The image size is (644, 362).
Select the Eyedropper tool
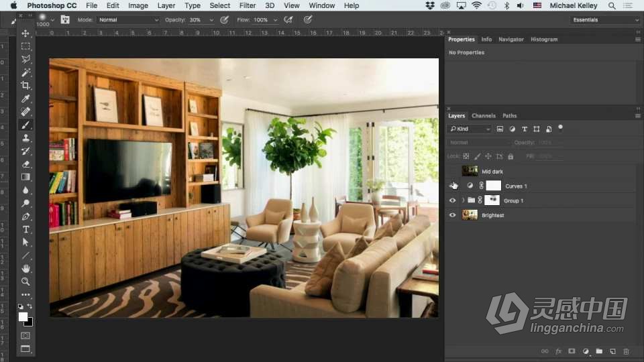[25, 99]
